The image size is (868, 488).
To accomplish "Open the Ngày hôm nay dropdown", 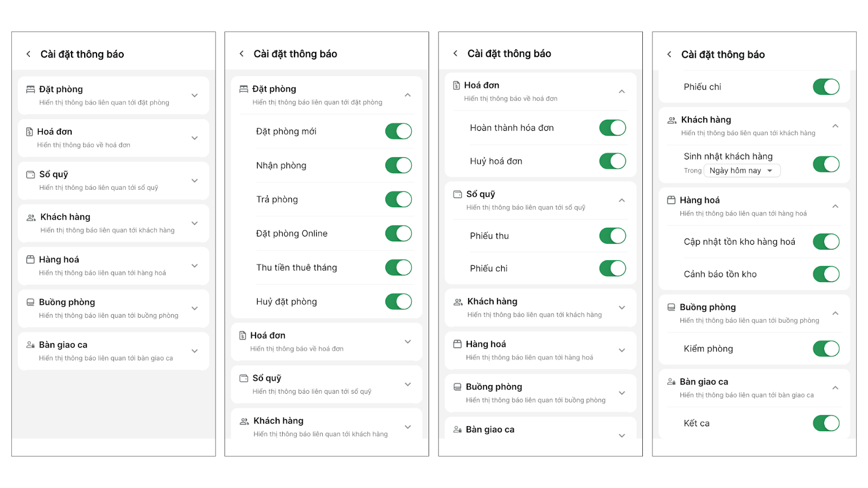I will pyautogui.click(x=742, y=171).
